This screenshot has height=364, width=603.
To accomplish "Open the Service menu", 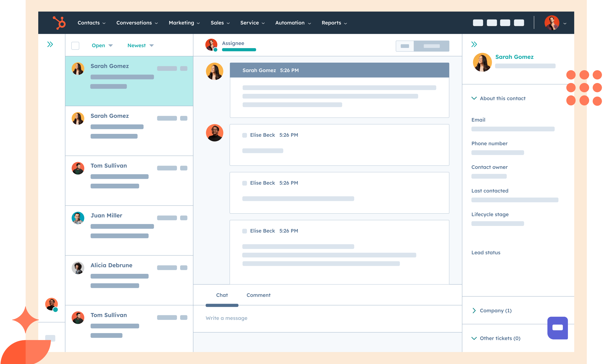I will tap(252, 23).
